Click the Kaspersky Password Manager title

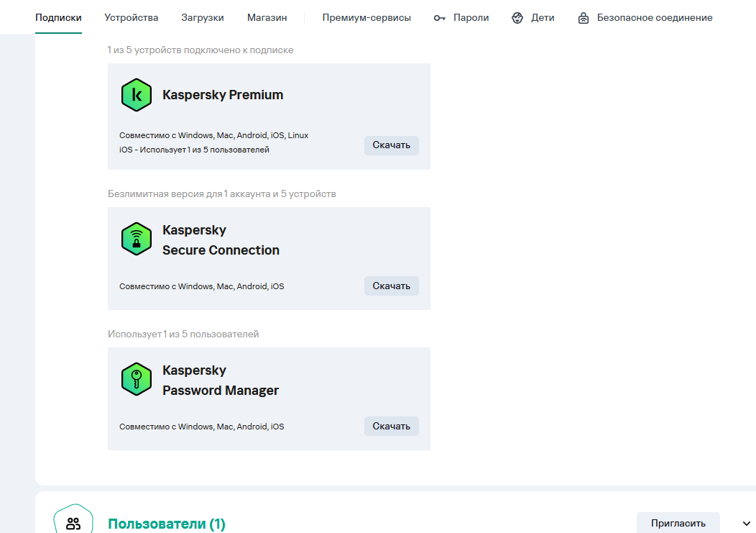pyautogui.click(x=220, y=381)
